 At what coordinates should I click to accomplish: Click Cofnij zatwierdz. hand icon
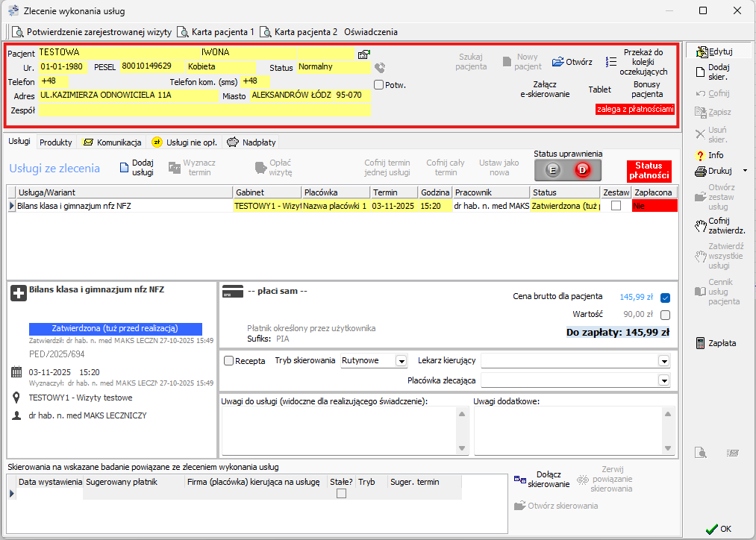click(x=700, y=224)
